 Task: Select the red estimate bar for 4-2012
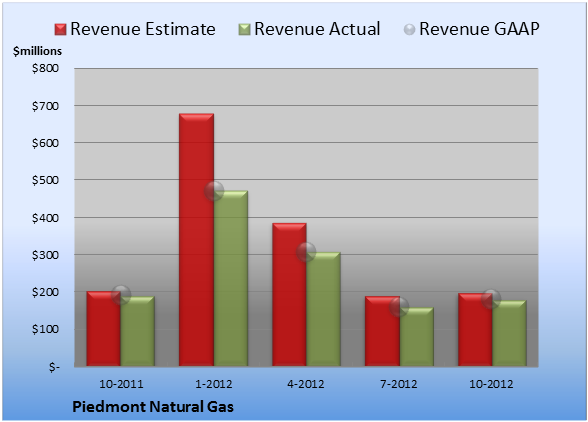pos(289,294)
